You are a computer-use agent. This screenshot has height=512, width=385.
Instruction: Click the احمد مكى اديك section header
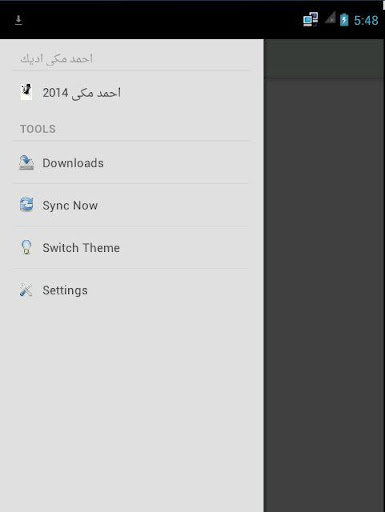click(x=56, y=59)
